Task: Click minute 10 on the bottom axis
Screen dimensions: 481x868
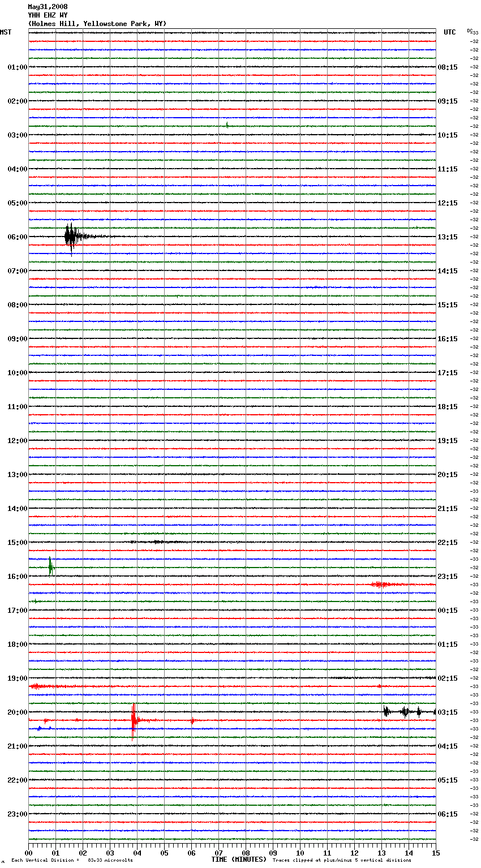Action: click(300, 853)
